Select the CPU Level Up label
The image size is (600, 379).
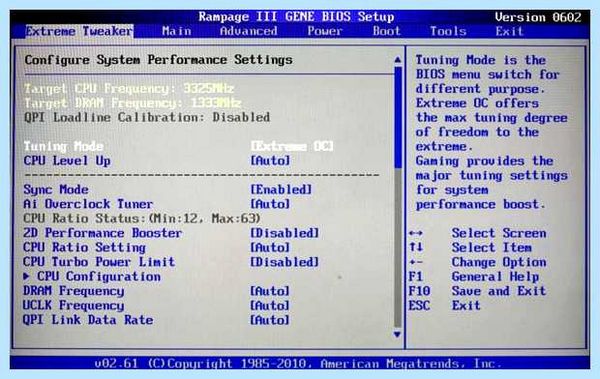pyautogui.click(x=67, y=161)
